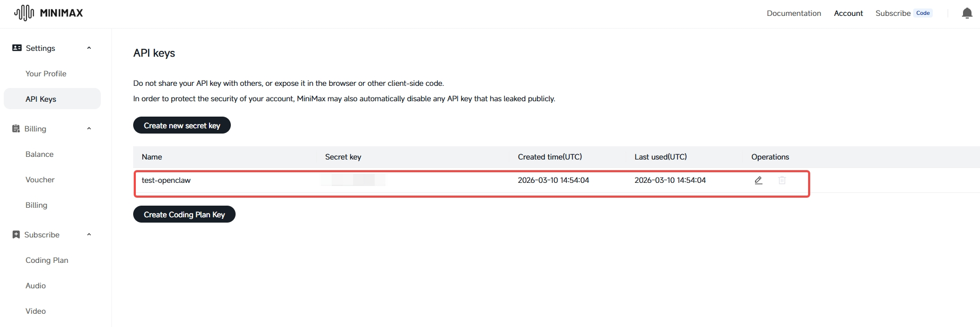Screen dimensions: 980x327
Task: Delete the test-openclaw key with the trash icon
Action: point(782,180)
